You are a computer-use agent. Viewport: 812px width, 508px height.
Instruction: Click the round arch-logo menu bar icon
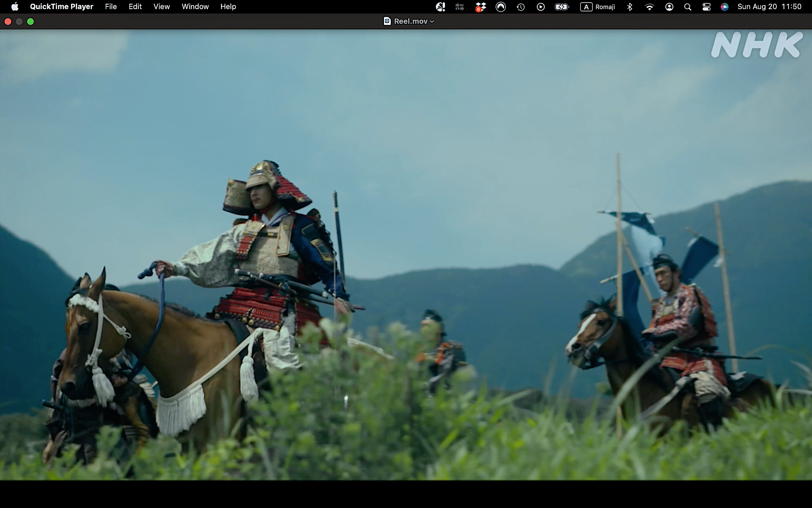(501, 7)
